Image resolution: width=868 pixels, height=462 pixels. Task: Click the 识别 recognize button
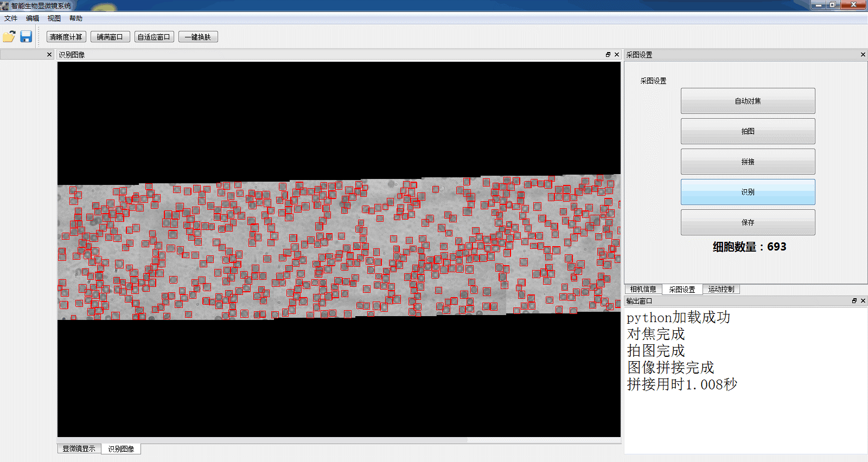tap(748, 192)
